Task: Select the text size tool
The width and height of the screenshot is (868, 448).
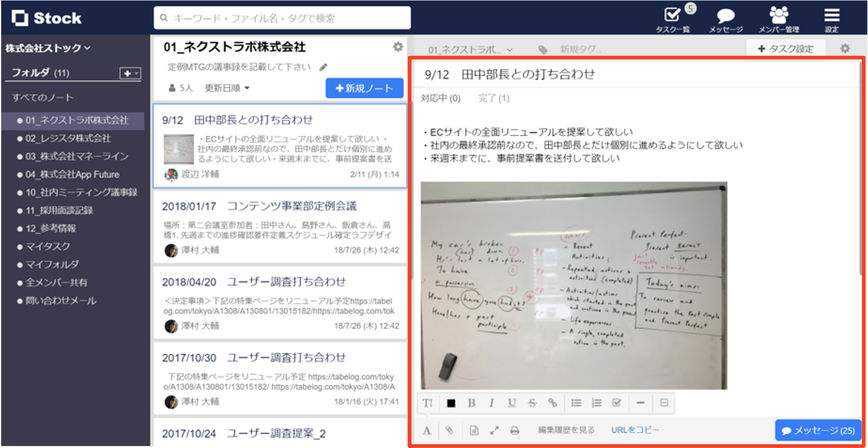Action: pyautogui.click(x=428, y=403)
